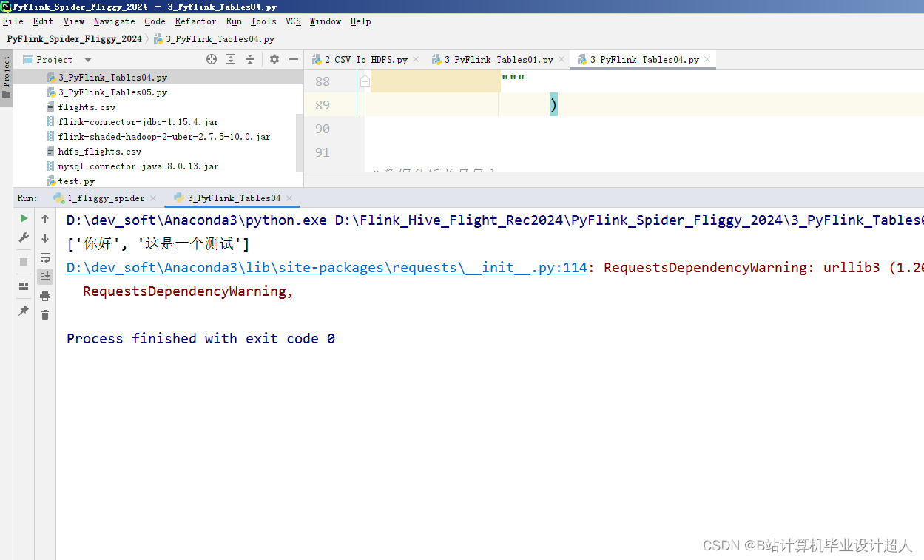Open the Tools menu
Screen dimensions: 924x560
pyautogui.click(x=263, y=21)
